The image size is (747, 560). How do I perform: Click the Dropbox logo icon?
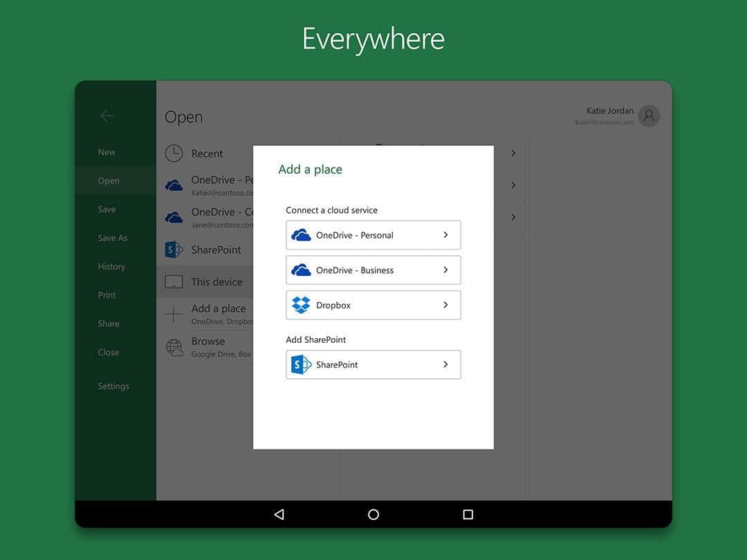[301, 305]
